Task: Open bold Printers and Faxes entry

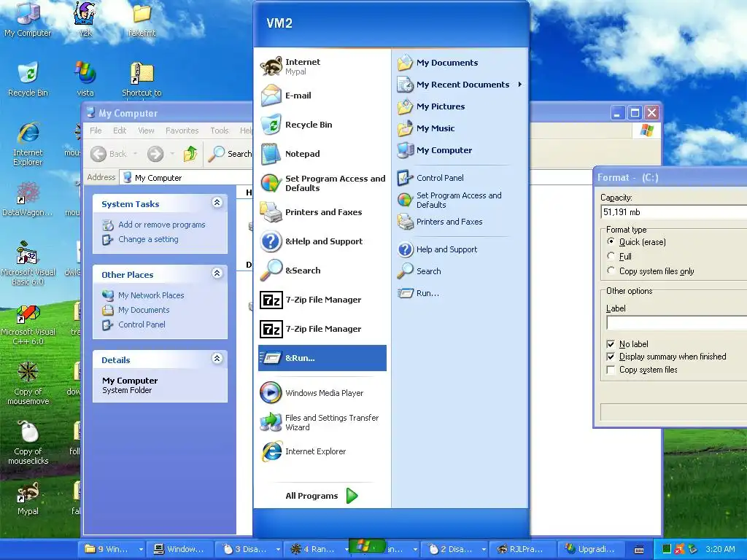Action: (322, 212)
